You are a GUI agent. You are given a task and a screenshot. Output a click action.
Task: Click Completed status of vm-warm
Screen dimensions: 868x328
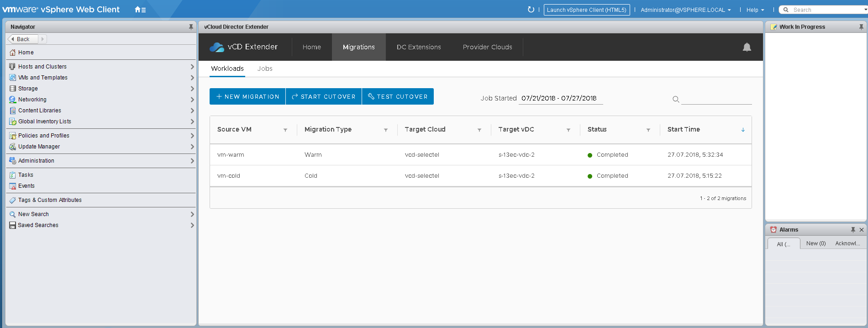click(608, 155)
